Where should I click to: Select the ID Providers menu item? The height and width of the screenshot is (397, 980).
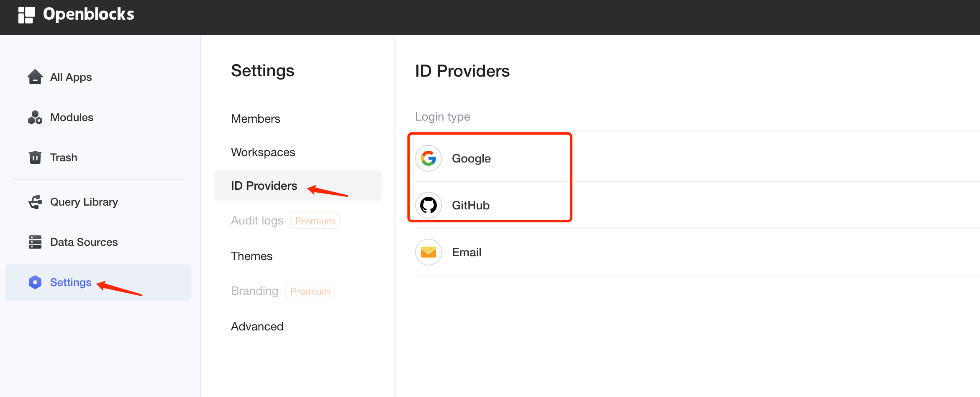pos(264,186)
